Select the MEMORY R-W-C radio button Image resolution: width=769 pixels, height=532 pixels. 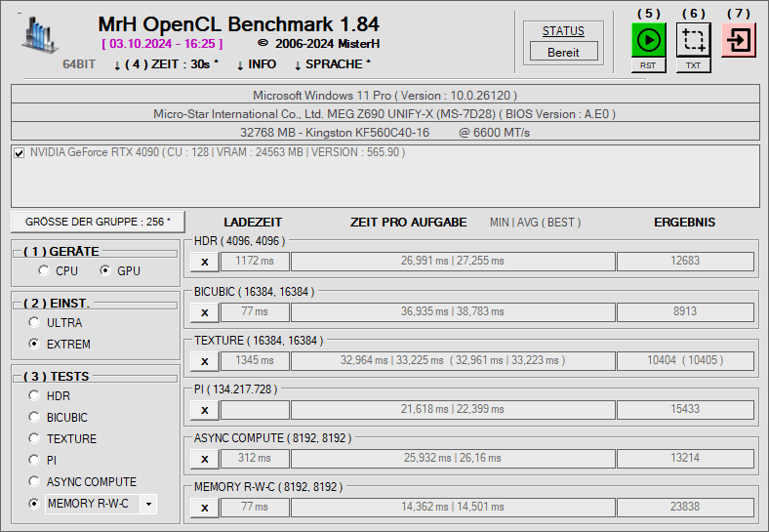34,503
